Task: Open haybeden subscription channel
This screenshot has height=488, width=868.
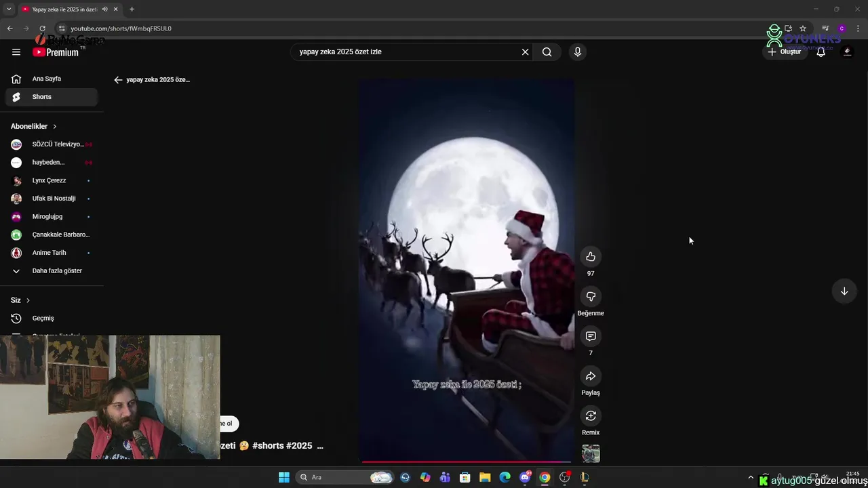Action: (x=52, y=163)
